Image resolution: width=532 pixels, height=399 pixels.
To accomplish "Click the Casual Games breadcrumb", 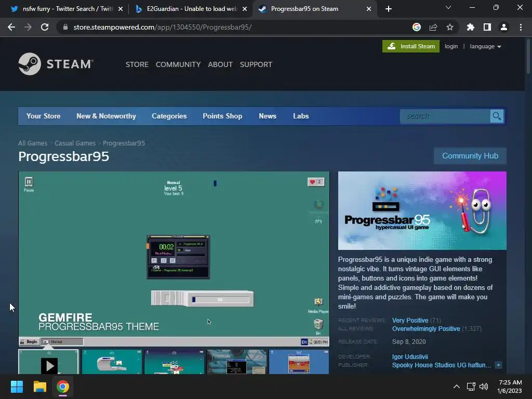I will 75,143.
